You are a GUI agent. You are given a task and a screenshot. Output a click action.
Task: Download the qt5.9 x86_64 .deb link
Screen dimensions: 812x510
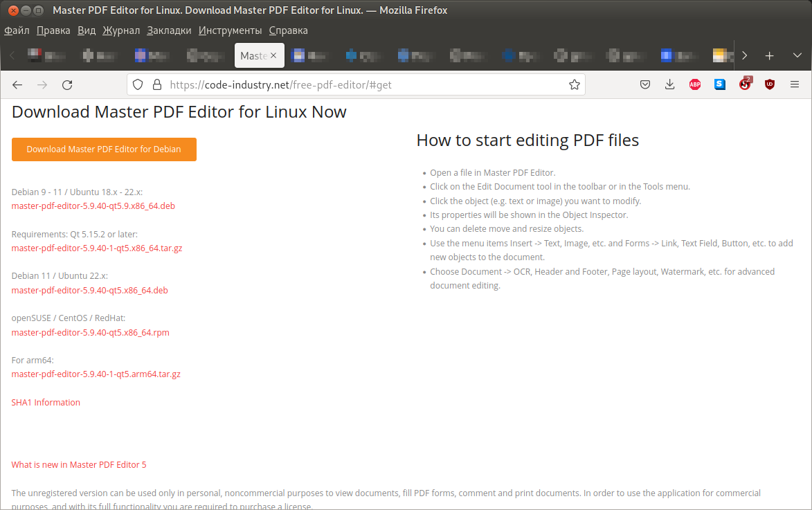(93, 206)
